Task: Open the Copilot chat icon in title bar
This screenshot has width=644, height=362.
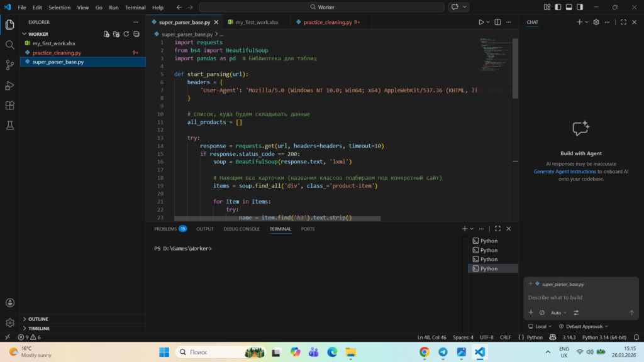Action: click(455, 7)
